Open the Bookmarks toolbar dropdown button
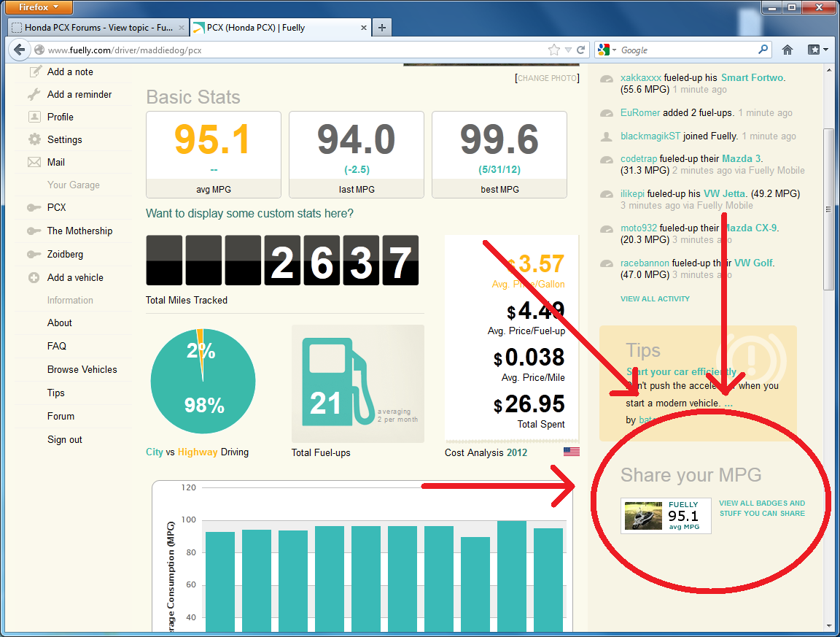The image size is (840, 637). 817,50
